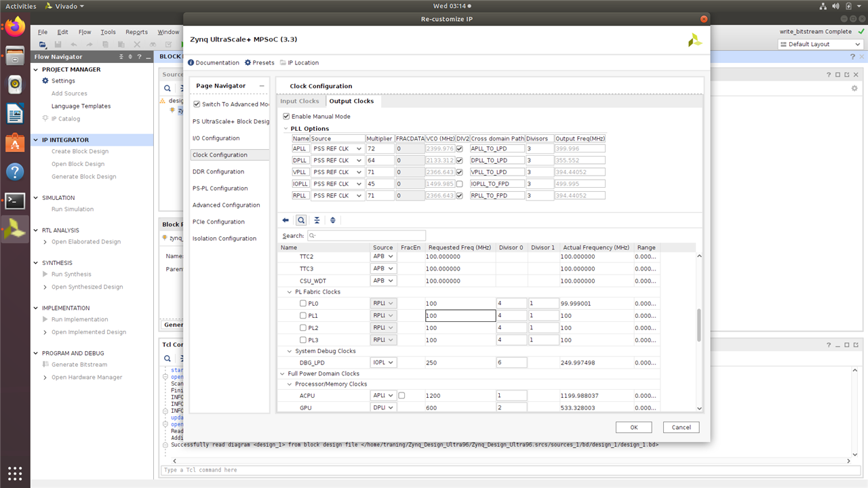Open IOPLL source dropdown

click(x=337, y=184)
